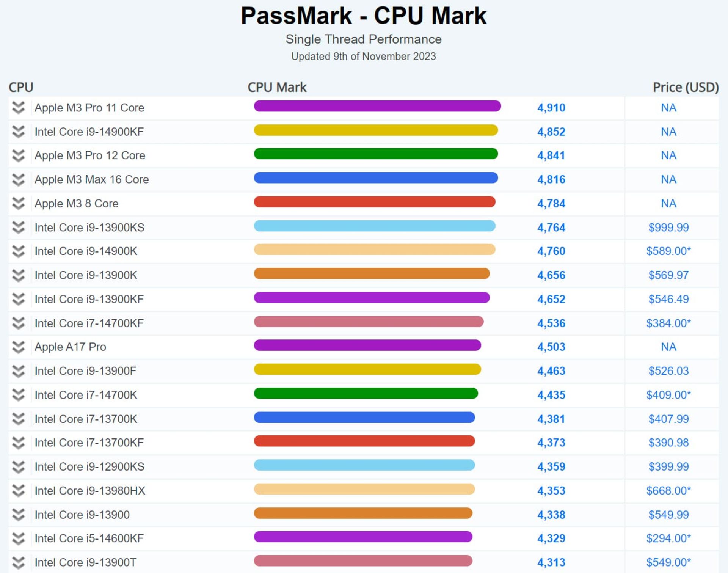The height and width of the screenshot is (573, 728).
Task: Click the purple bar for Apple M3 Pro 11 Core
Action: 377,106
